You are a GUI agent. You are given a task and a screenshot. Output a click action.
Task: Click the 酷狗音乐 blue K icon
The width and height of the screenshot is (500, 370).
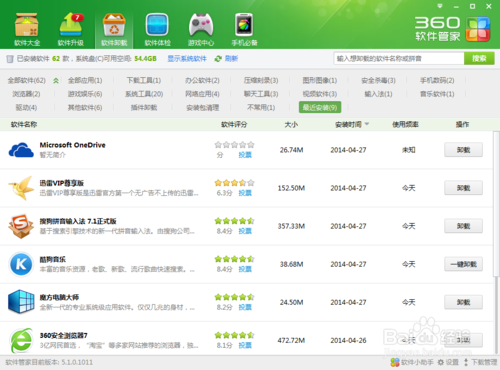tap(21, 264)
